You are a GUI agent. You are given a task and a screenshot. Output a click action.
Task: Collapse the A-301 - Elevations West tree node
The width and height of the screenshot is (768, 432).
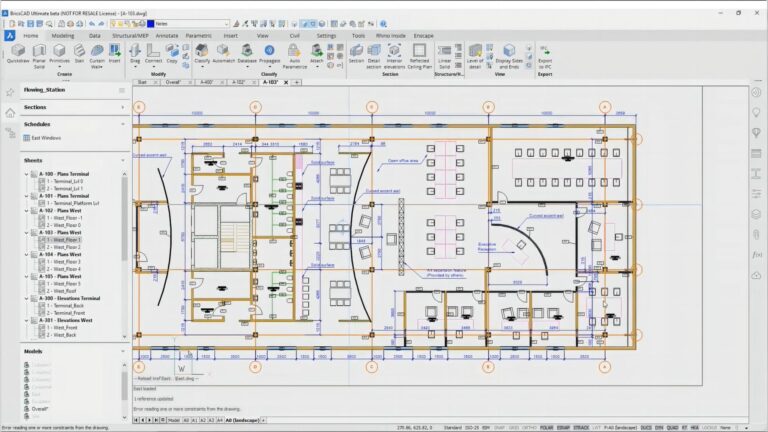point(26,320)
